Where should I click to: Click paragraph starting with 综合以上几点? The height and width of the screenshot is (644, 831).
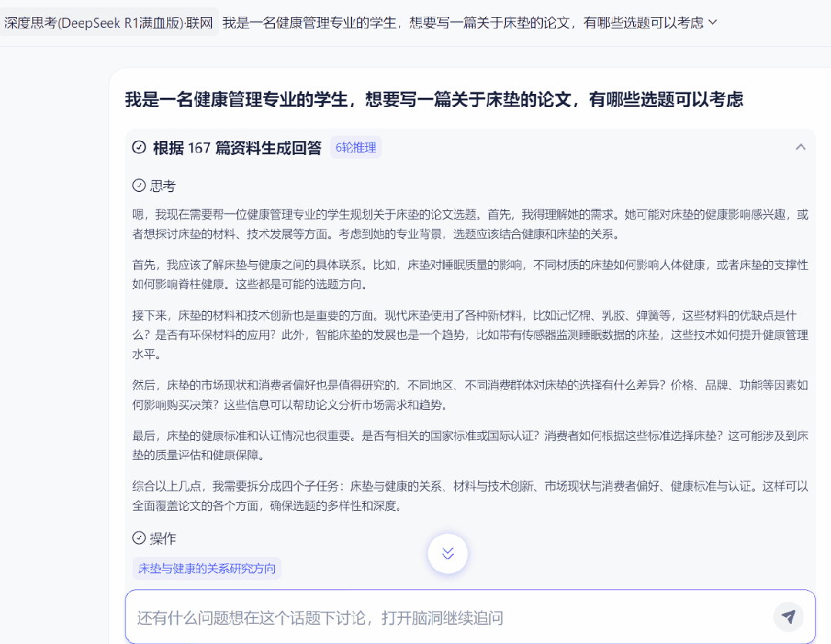(470, 495)
